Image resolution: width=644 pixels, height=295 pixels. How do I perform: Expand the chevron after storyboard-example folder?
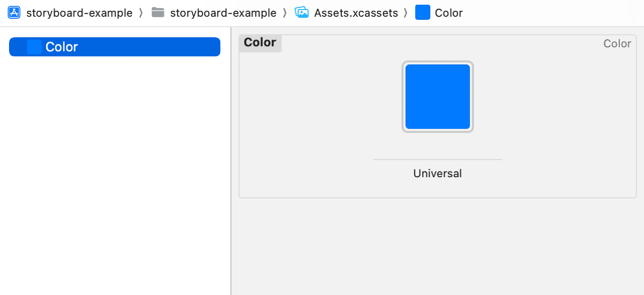[285, 13]
